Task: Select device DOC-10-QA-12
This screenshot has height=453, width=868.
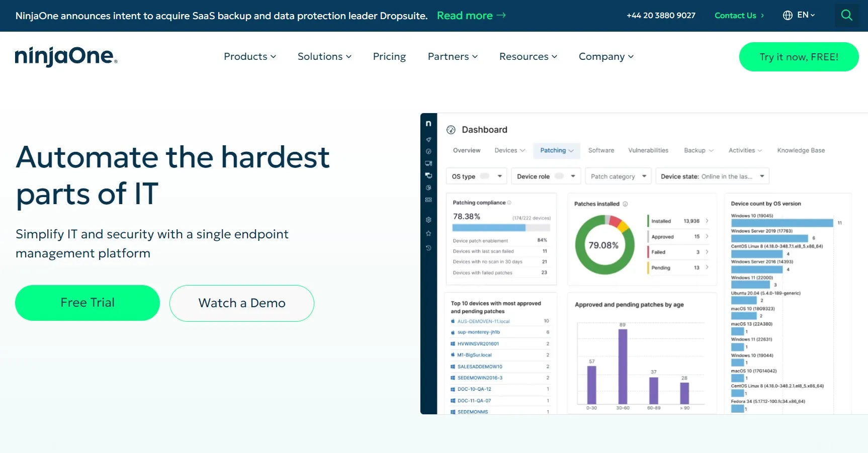Action: coord(474,389)
